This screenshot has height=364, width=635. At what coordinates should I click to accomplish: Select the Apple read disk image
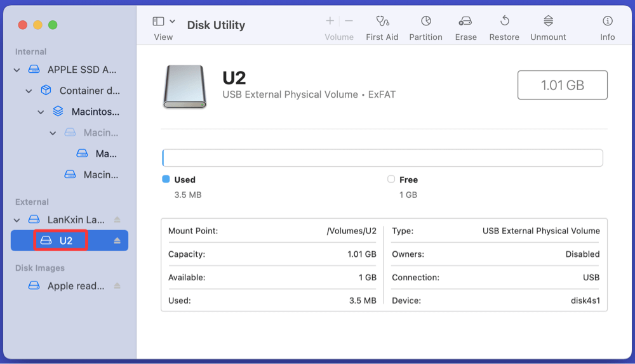click(x=75, y=286)
